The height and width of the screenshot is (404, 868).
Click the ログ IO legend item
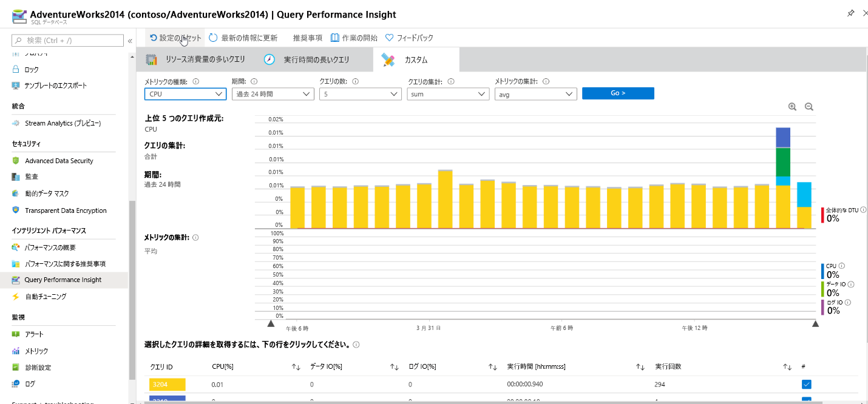point(836,306)
